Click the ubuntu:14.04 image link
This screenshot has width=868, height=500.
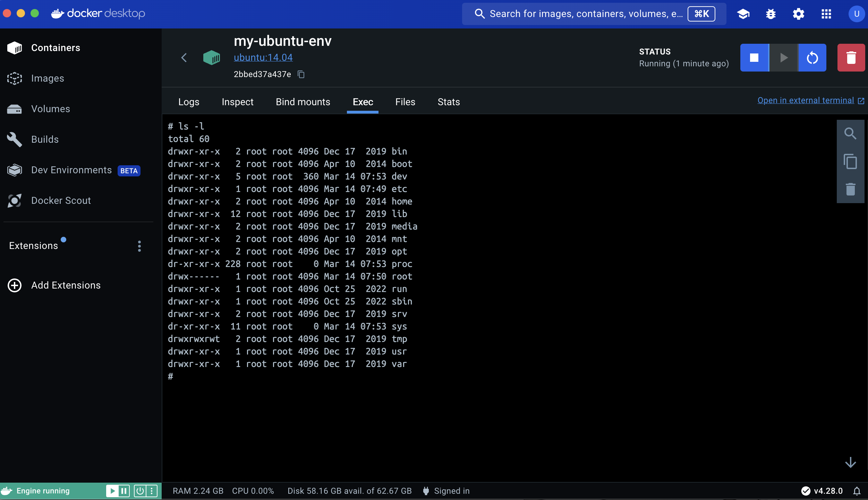pyautogui.click(x=263, y=57)
